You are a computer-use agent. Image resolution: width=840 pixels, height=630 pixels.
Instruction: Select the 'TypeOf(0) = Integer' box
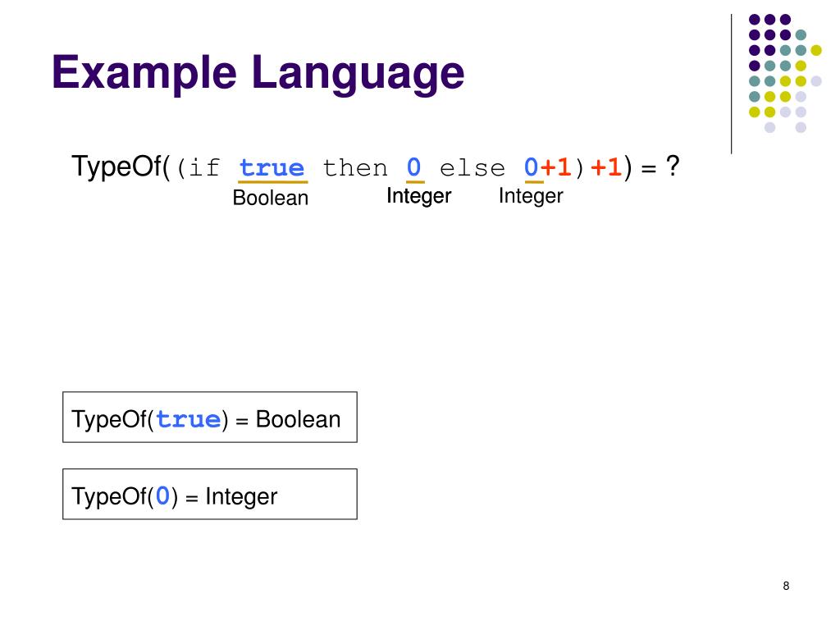point(210,494)
